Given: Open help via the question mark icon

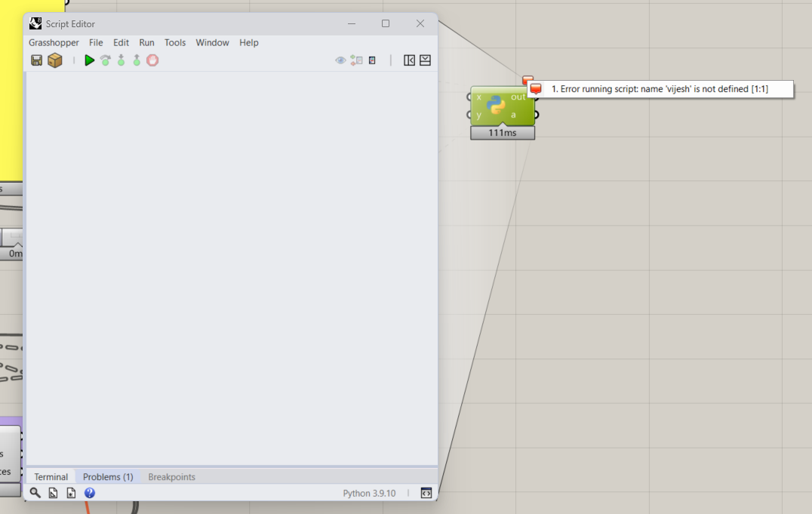Looking at the screenshot, I should tap(89, 492).
